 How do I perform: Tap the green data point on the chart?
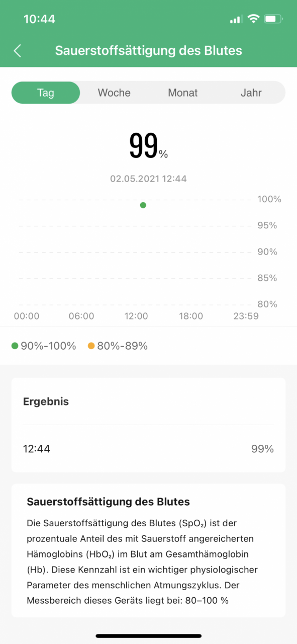point(143,205)
